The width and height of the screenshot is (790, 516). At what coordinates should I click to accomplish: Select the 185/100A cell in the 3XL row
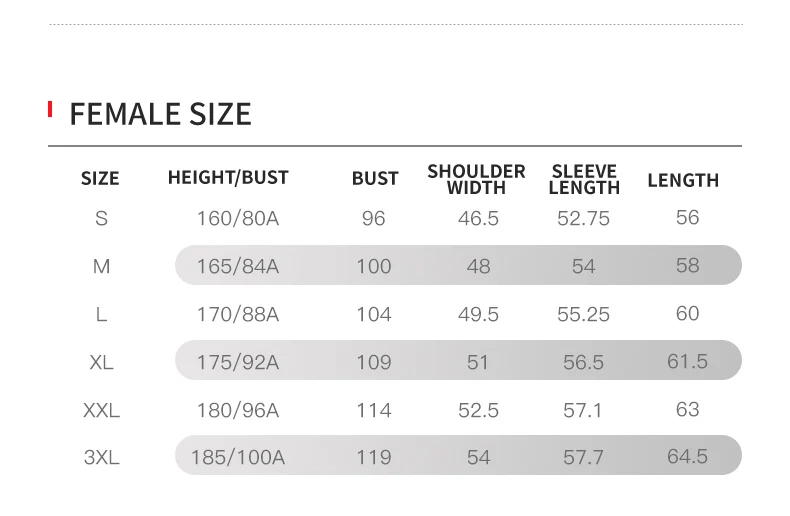coord(237,458)
